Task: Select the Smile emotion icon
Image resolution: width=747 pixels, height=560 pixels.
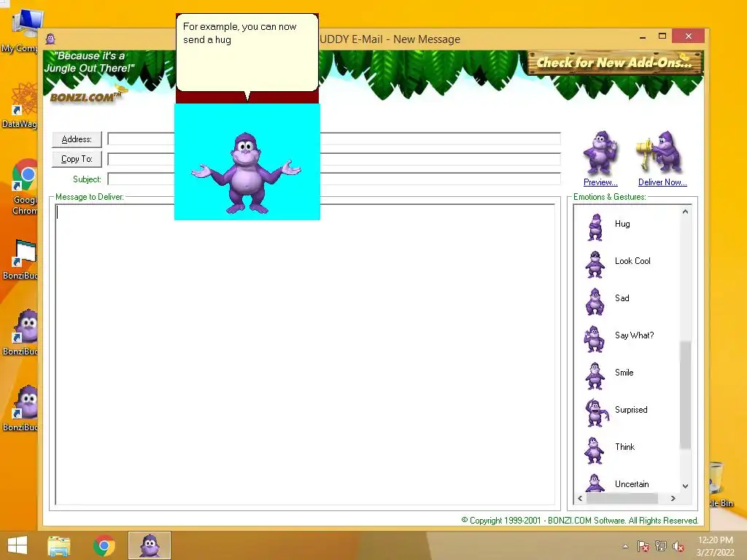Action: 595,376
